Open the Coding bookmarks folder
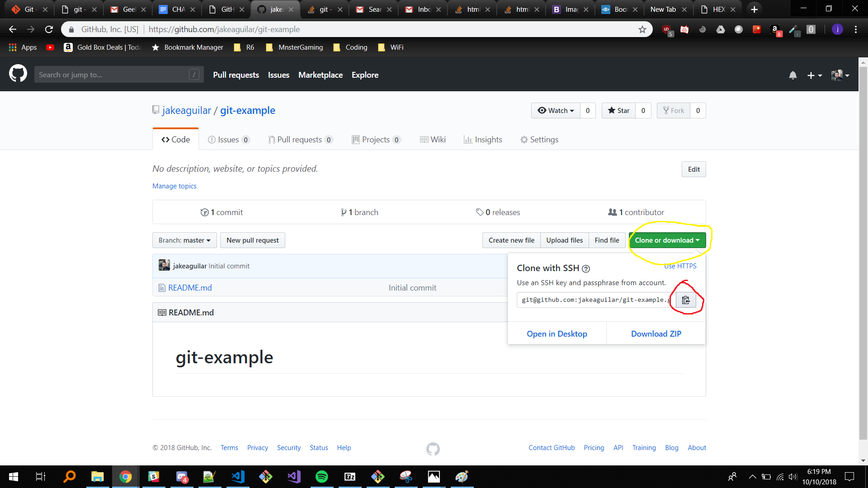This screenshot has height=488, width=868. 350,47
